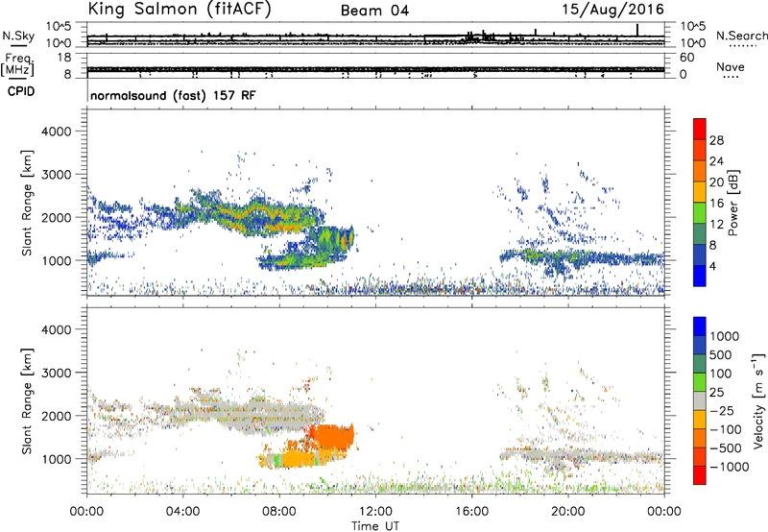Click the 'CPID' label

pos(21,91)
